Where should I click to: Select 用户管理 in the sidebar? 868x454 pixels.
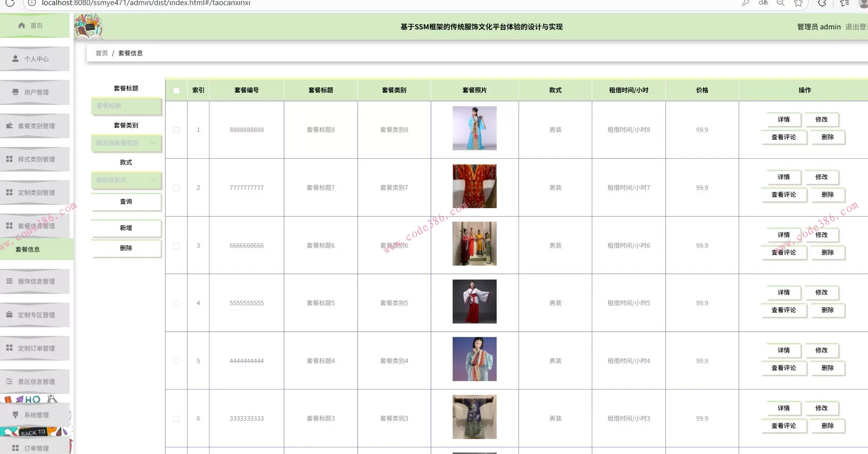tap(35, 92)
